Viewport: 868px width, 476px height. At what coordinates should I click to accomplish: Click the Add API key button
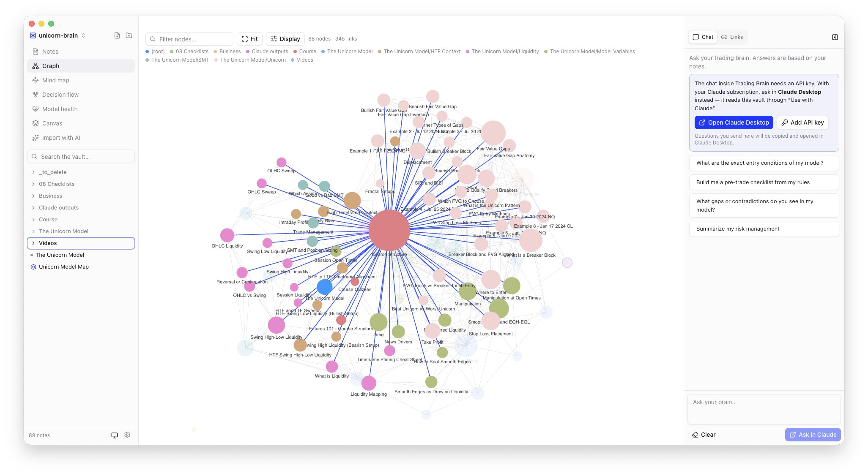click(802, 122)
